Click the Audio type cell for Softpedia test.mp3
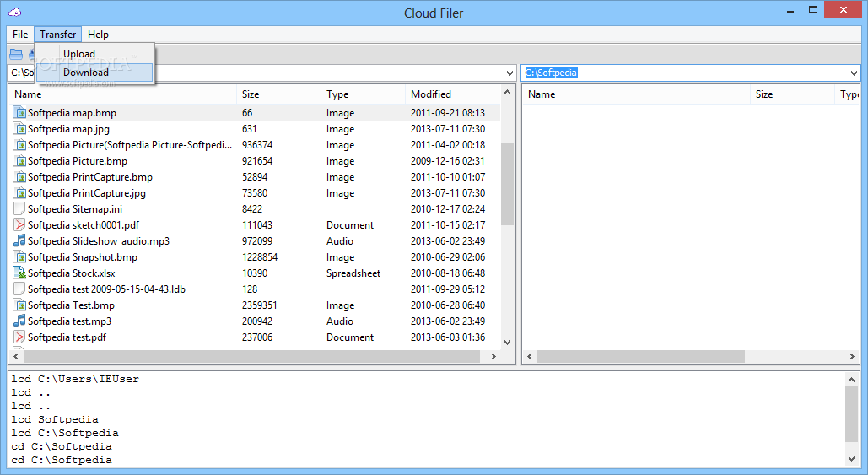 tap(340, 321)
